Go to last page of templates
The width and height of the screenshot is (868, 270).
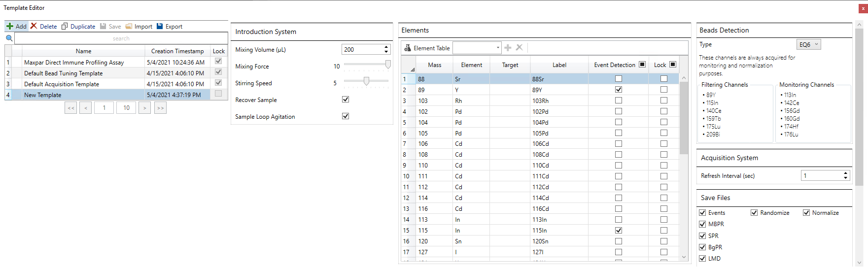(160, 108)
